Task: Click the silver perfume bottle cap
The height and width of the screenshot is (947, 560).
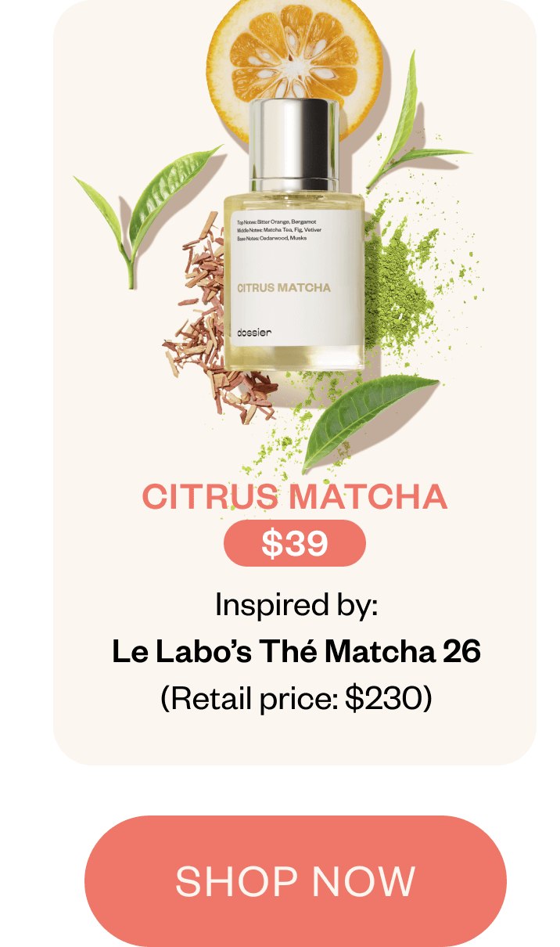Action: click(x=294, y=144)
